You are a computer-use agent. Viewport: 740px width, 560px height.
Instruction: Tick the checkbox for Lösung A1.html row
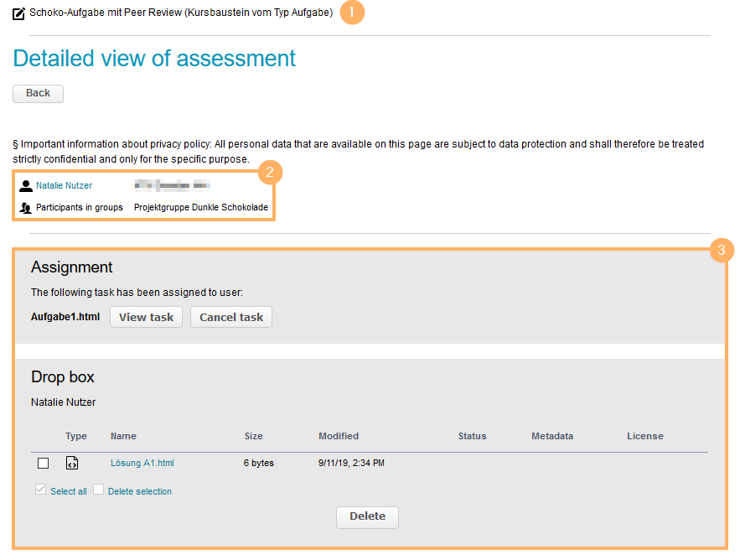click(x=44, y=463)
